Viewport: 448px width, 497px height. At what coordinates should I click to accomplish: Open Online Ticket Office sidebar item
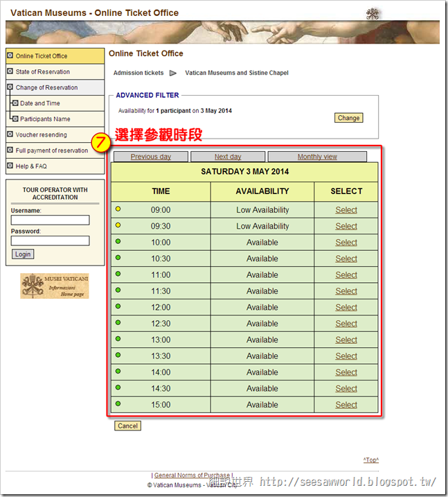click(55, 56)
